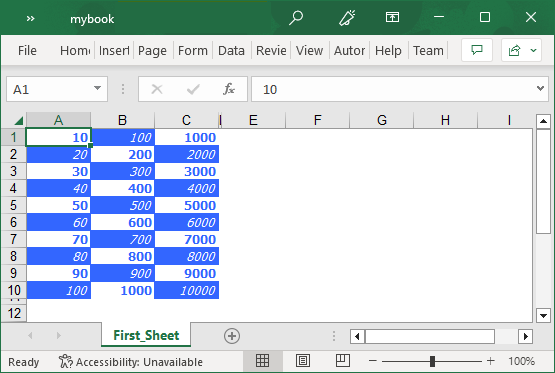Switch to Page Layout view
The image size is (555, 373).
(x=303, y=361)
